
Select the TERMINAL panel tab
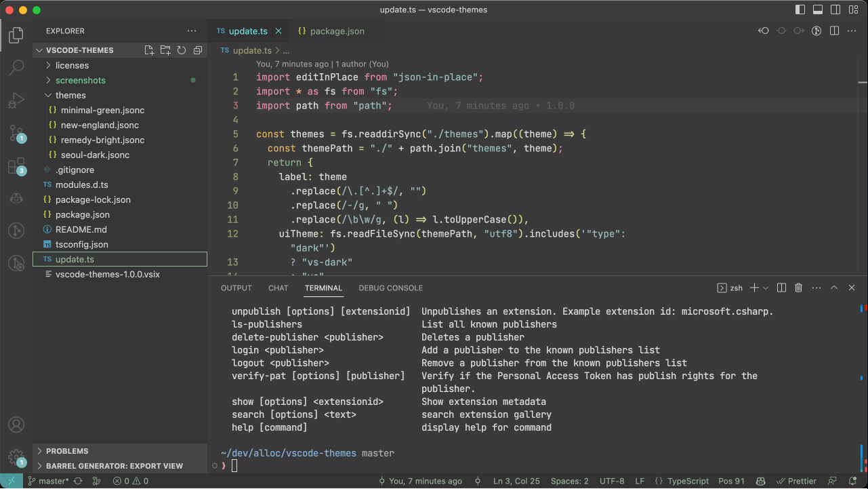[324, 288]
